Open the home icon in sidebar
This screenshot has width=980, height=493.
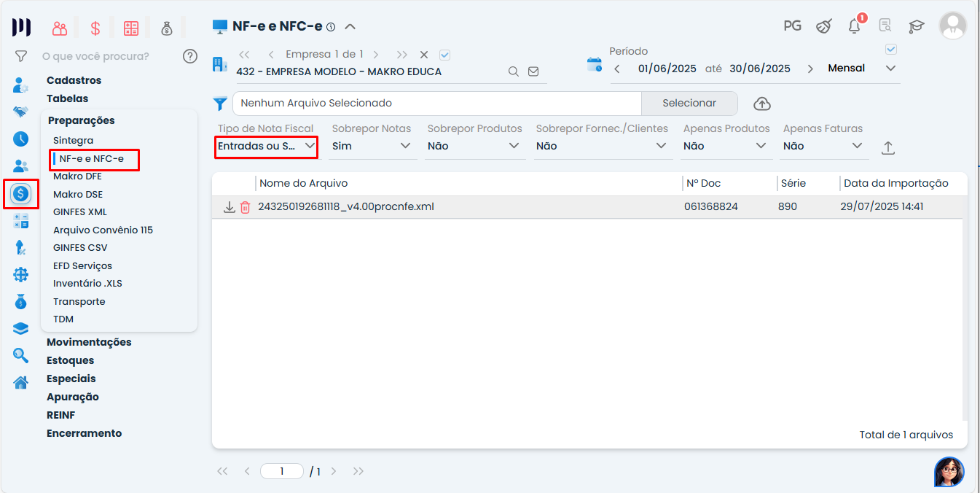coord(20,382)
